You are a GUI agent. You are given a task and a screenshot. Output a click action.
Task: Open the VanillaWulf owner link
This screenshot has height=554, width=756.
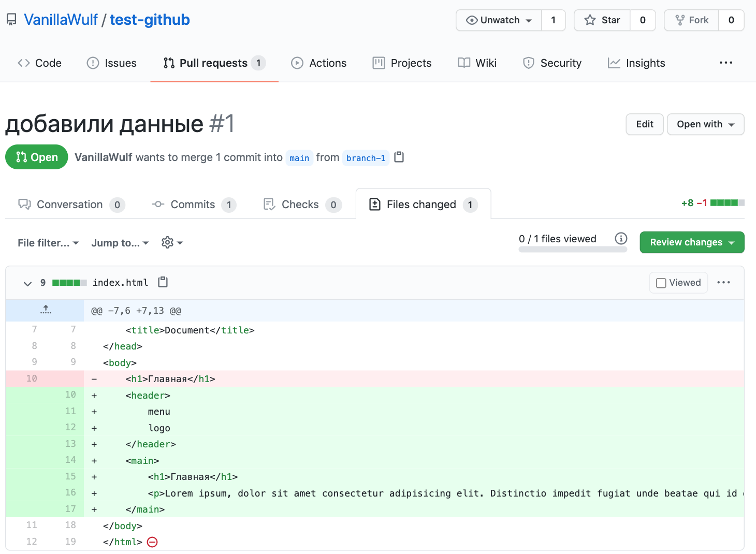[61, 20]
